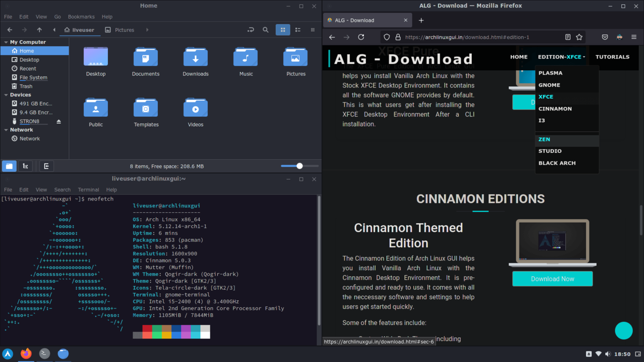Open Help menu in terminal window

tap(112, 190)
